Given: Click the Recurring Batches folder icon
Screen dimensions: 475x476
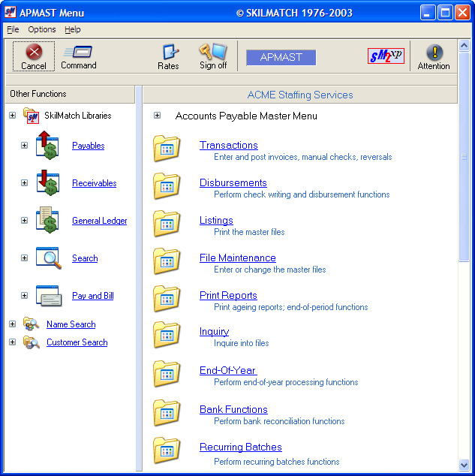Looking at the screenshot, I should 167,450.
